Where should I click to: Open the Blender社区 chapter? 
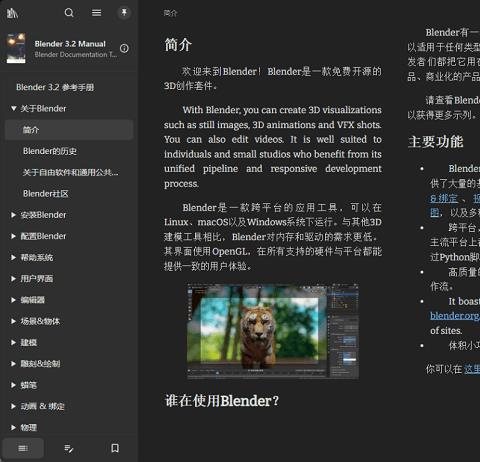46,194
